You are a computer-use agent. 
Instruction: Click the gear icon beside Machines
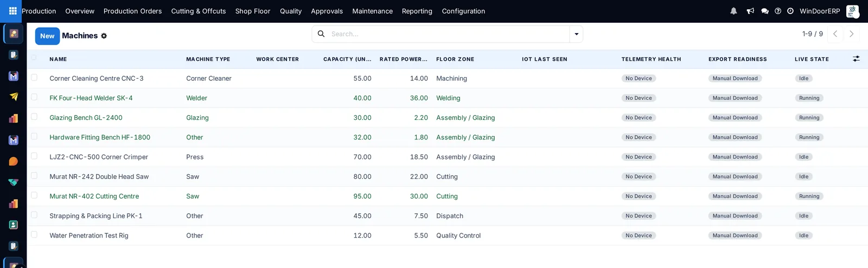[104, 36]
